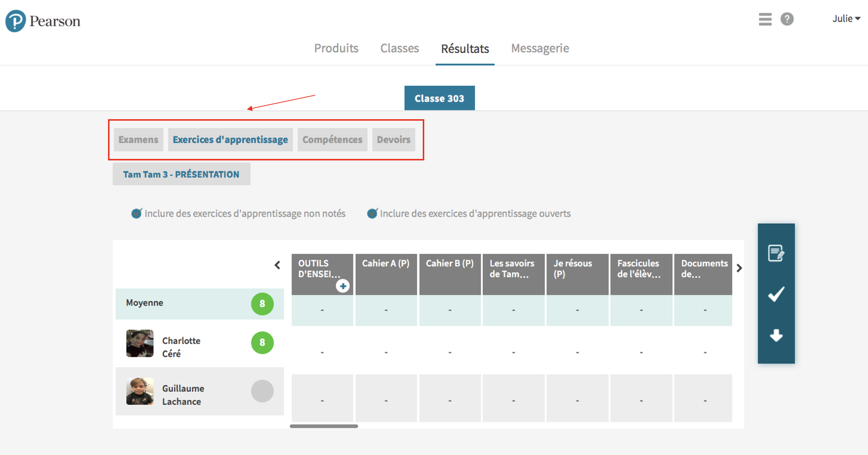This screenshot has width=868, height=455.
Task: Click the Moyenne row label
Action: tap(144, 303)
